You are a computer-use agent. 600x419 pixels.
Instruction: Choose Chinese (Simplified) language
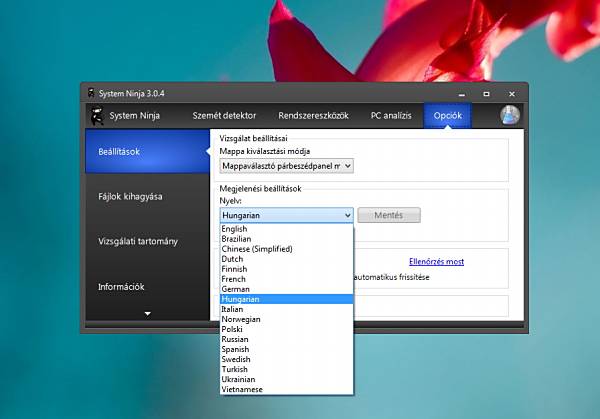(287, 249)
